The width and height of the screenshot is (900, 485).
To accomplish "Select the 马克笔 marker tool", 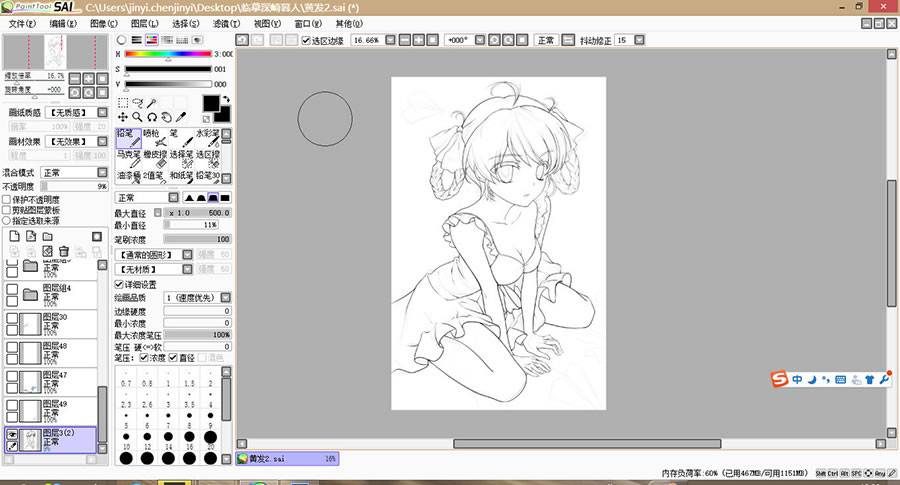I will [x=129, y=159].
